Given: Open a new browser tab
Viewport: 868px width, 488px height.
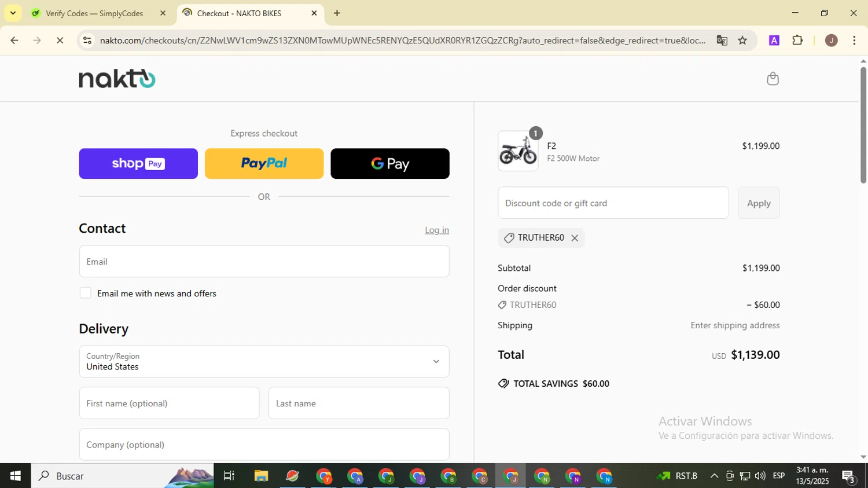Looking at the screenshot, I should tap(337, 13).
